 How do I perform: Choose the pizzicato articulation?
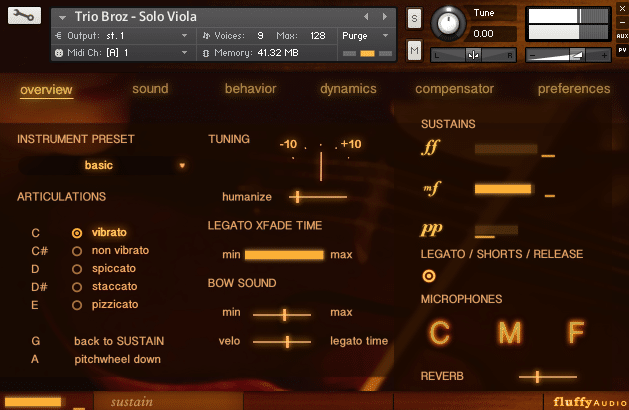pos(77,304)
